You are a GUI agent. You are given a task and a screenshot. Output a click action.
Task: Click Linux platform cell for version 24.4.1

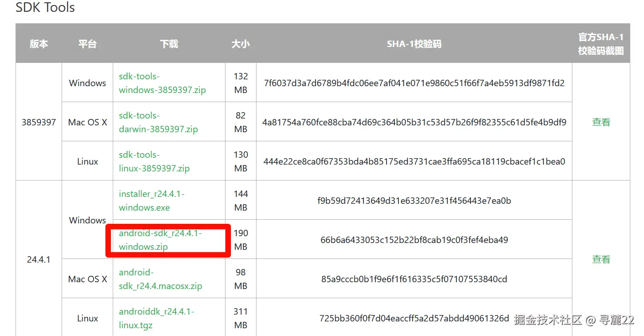(x=87, y=318)
